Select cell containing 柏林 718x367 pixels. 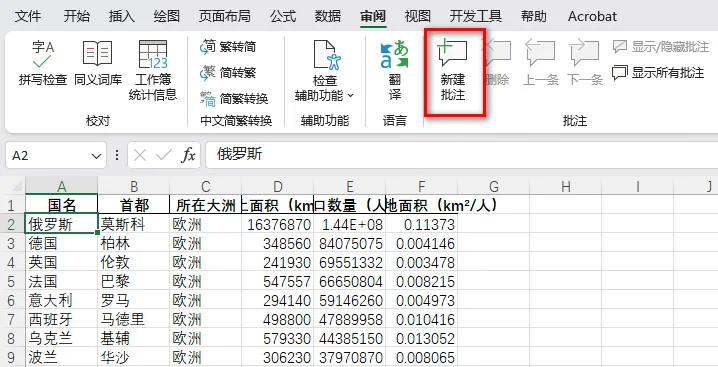[134, 243]
